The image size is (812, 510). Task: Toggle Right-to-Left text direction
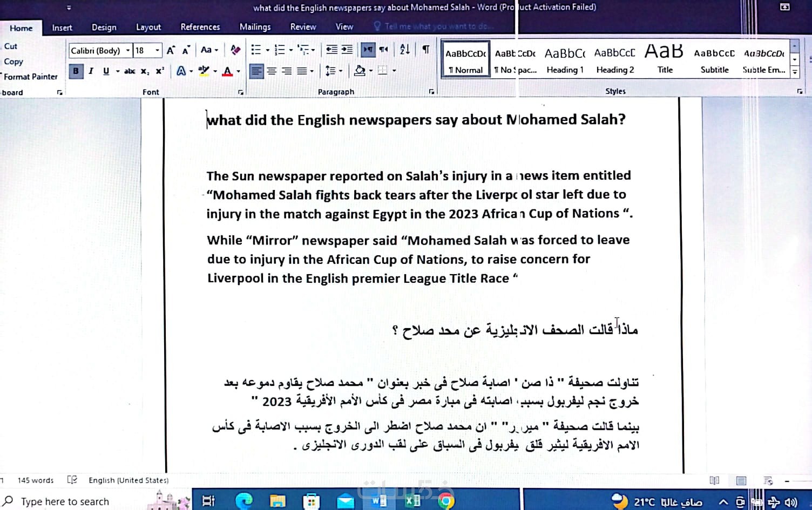tap(383, 50)
